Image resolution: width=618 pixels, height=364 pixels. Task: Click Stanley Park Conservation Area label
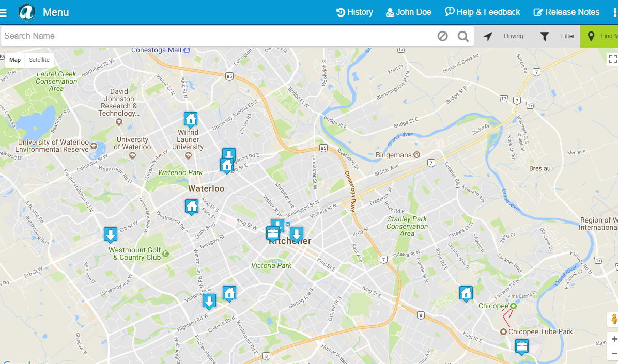coord(407,226)
